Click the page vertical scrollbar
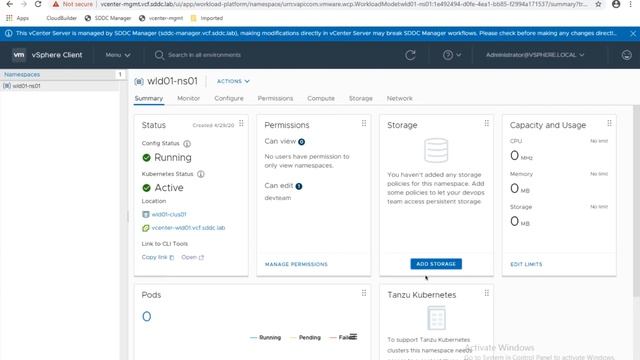The width and height of the screenshot is (640, 360). point(636,200)
